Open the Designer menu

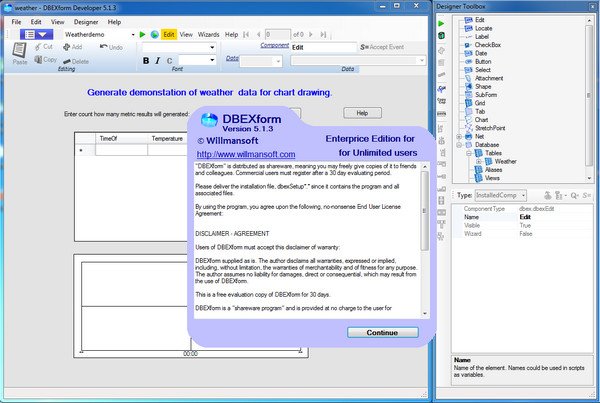(86, 22)
